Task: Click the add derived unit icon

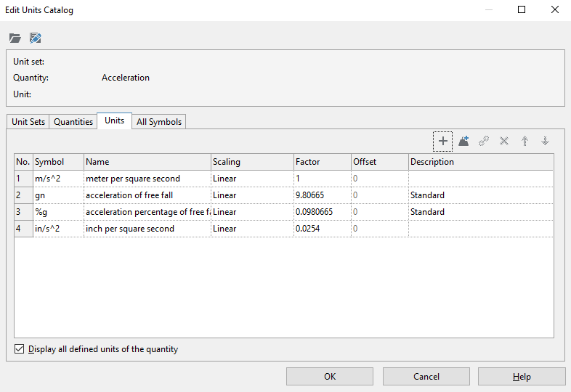Action: (x=463, y=141)
